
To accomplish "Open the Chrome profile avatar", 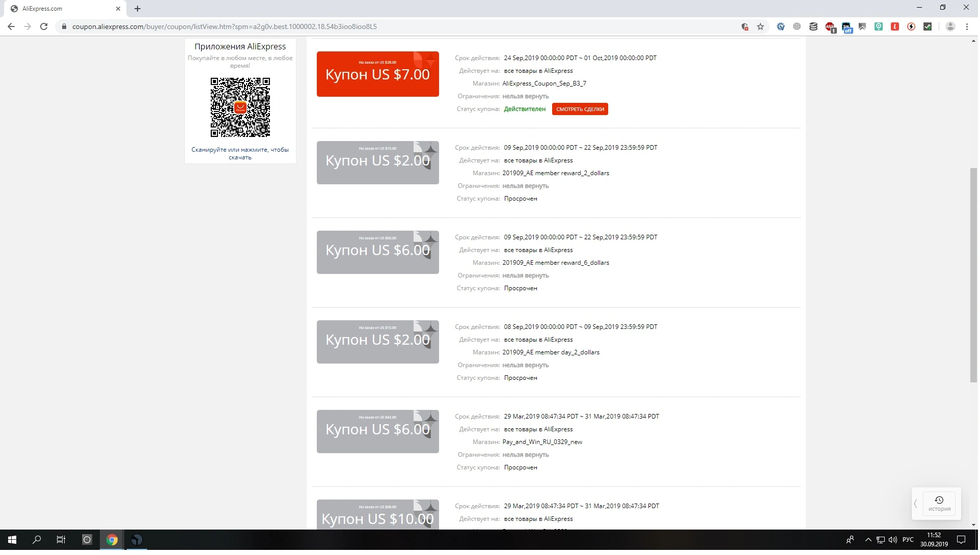I will coord(950,26).
